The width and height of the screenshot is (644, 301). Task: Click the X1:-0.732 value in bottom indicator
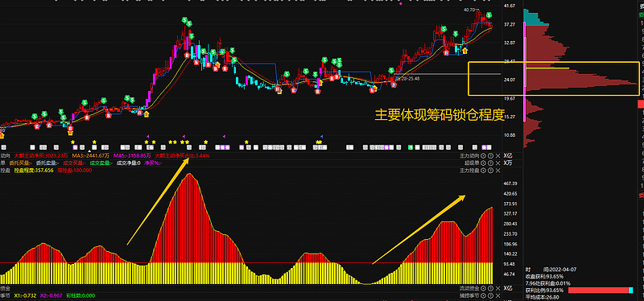tap(25, 295)
